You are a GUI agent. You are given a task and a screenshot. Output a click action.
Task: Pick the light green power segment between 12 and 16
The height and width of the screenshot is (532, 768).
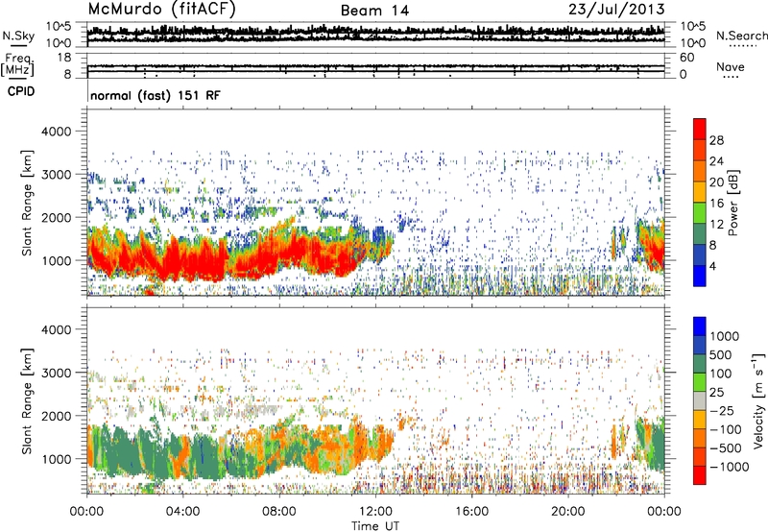tap(700, 213)
